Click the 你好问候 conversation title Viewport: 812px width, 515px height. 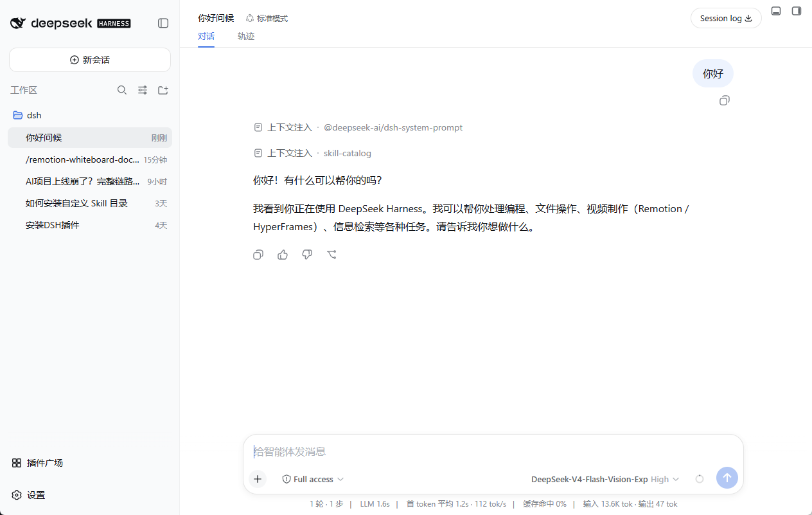(216, 18)
